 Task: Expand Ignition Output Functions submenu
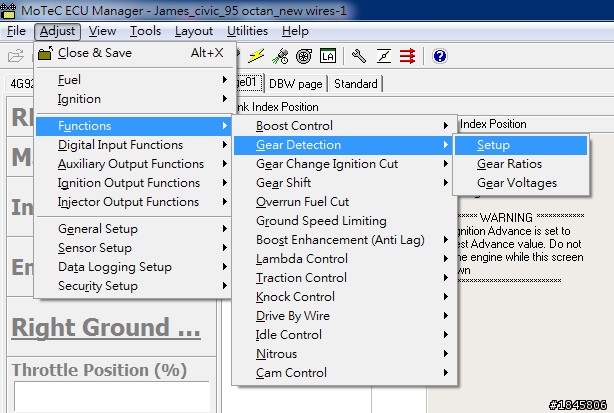click(x=134, y=183)
